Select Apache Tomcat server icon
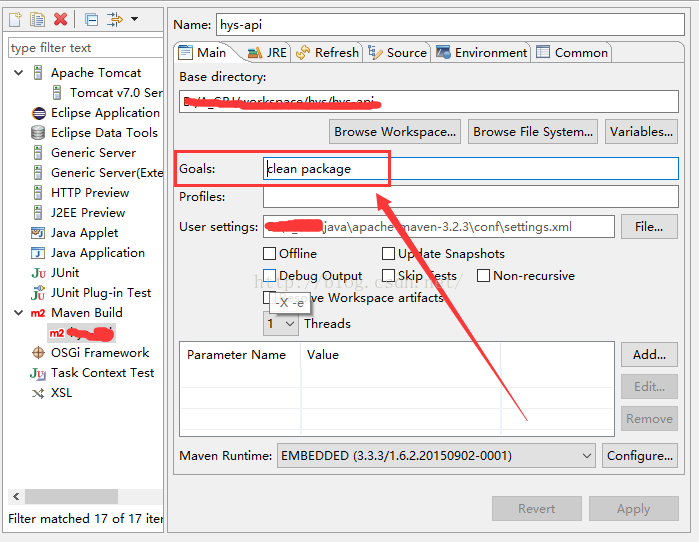The width and height of the screenshot is (699, 542). (38, 73)
